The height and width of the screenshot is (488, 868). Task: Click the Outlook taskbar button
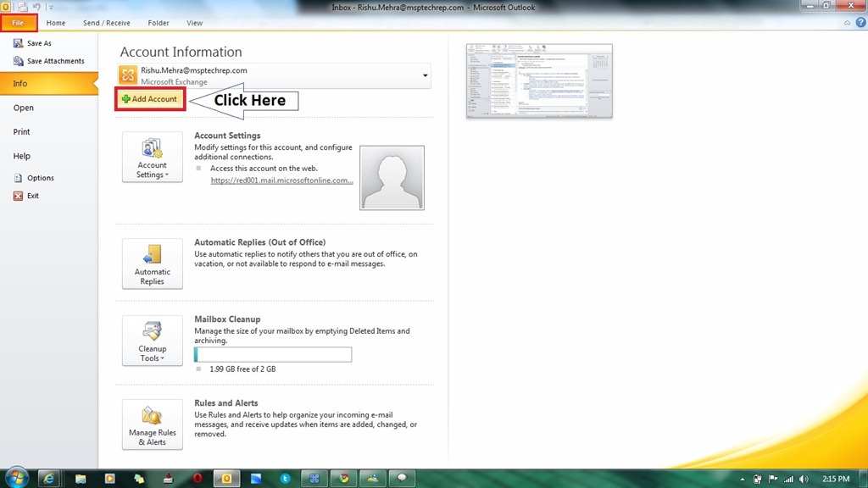(226, 479)
